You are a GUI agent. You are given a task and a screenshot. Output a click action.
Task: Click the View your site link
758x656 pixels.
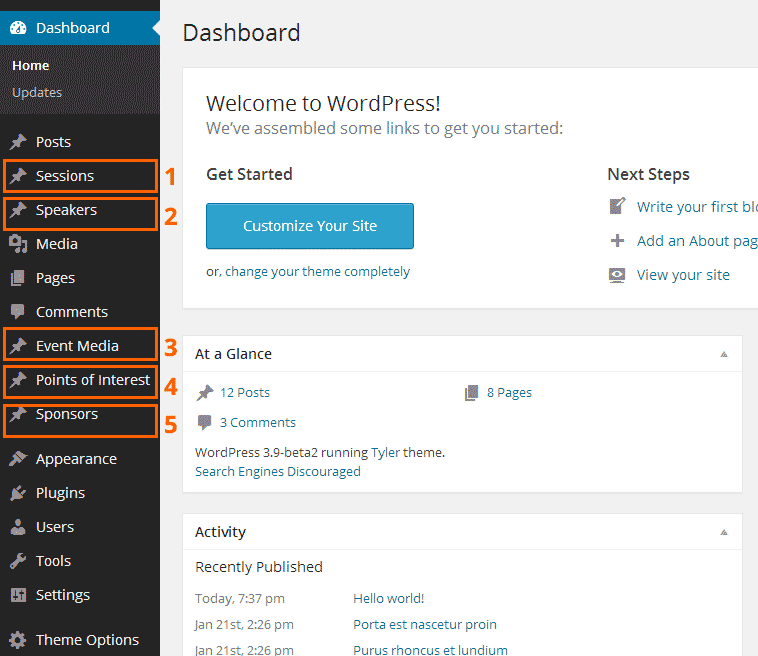click(683, 275)
